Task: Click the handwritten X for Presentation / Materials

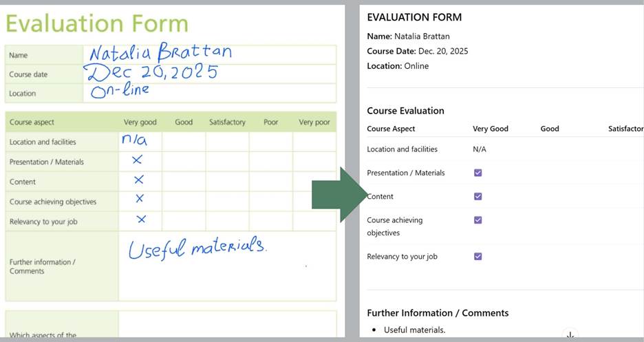Action: [137, 160]
